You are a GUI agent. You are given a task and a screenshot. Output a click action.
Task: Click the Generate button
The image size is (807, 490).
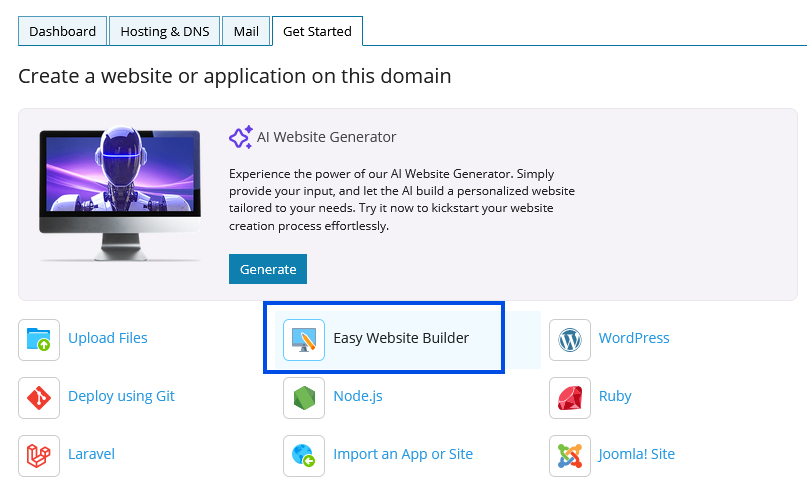coord(268,269)
